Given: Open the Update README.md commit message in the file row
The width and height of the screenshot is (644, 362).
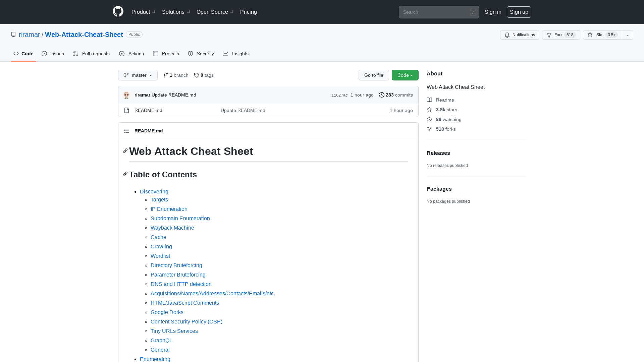Looking at the screenshot, I should click(x=243, y=110).
